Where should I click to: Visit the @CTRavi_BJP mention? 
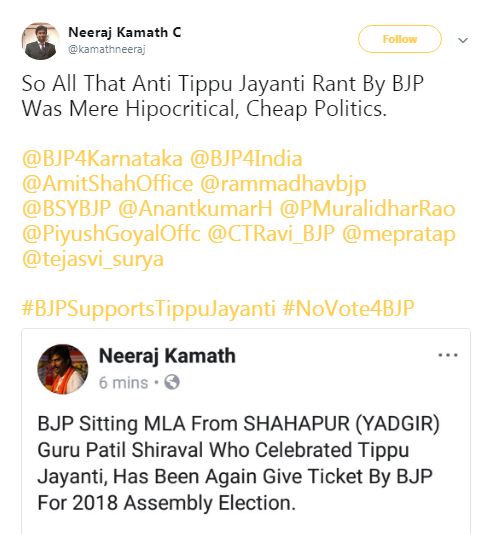271,234
